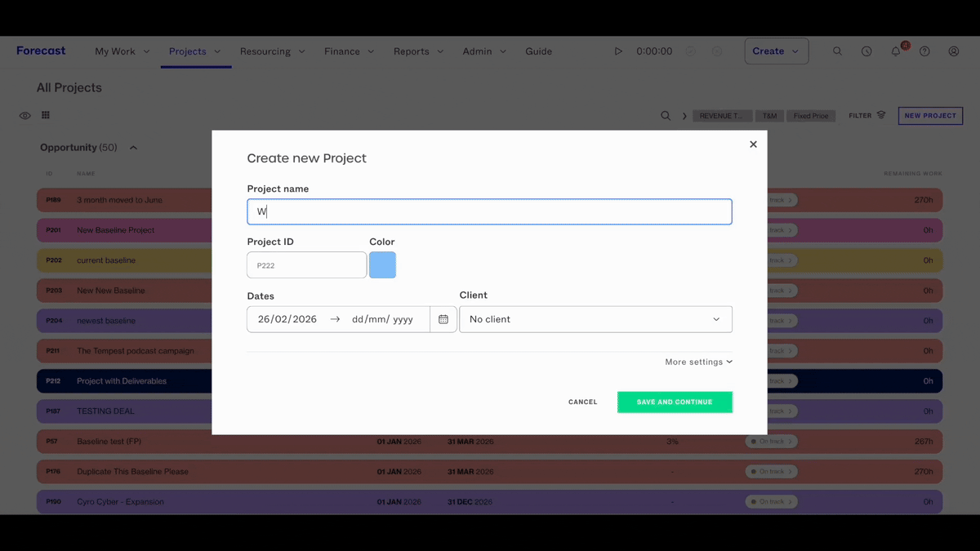Screen dimensions: 980x551
Task: Open Cyro Cyber - Expansion project
Action: [120, 502]
